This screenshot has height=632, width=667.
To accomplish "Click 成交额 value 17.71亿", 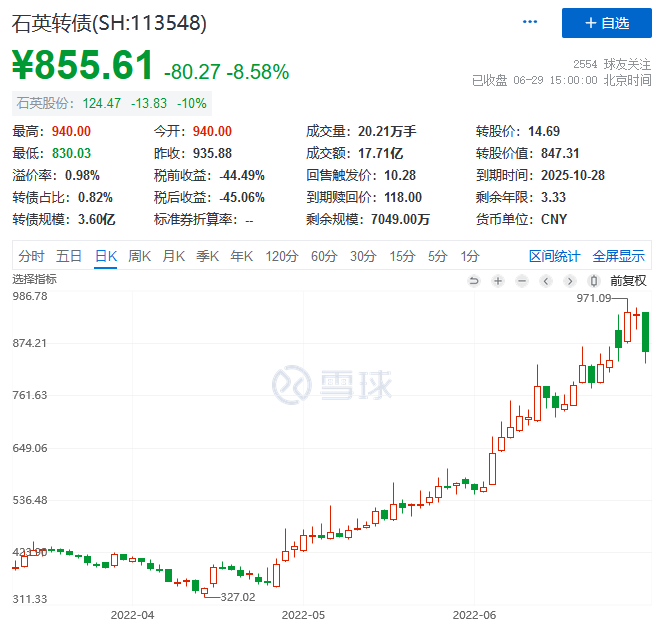I will 380,154.
